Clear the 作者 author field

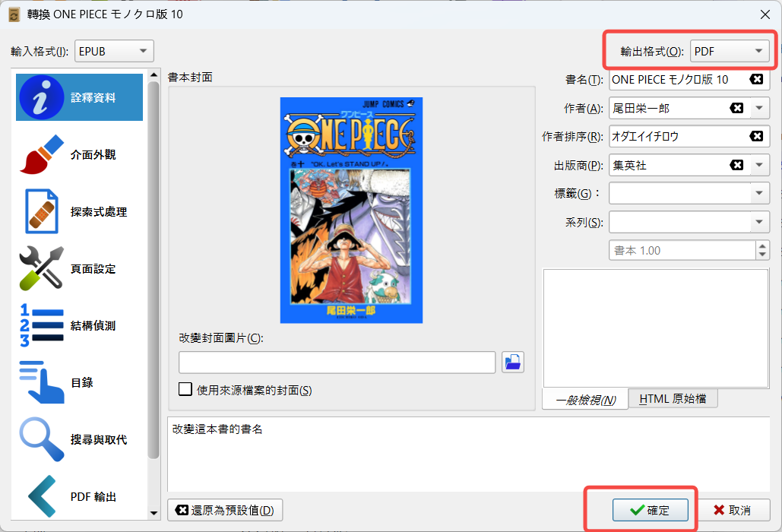click(x=736, y=108)
